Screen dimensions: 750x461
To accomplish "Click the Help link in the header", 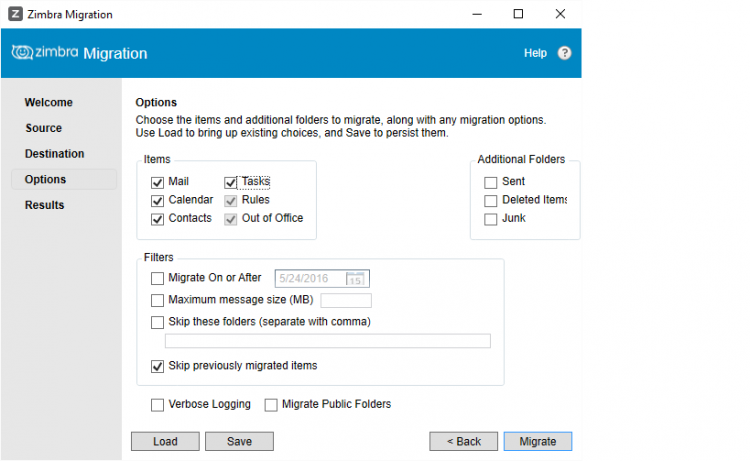I will tap(535, 53).
